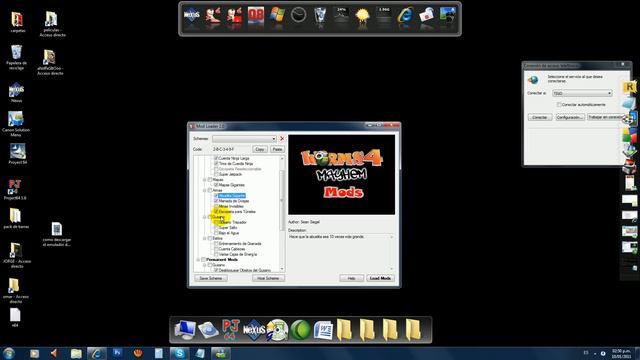Viewport: 640px width, 360px height.
Task: Collapse the Extras tree node
Action: coord(204,238)
